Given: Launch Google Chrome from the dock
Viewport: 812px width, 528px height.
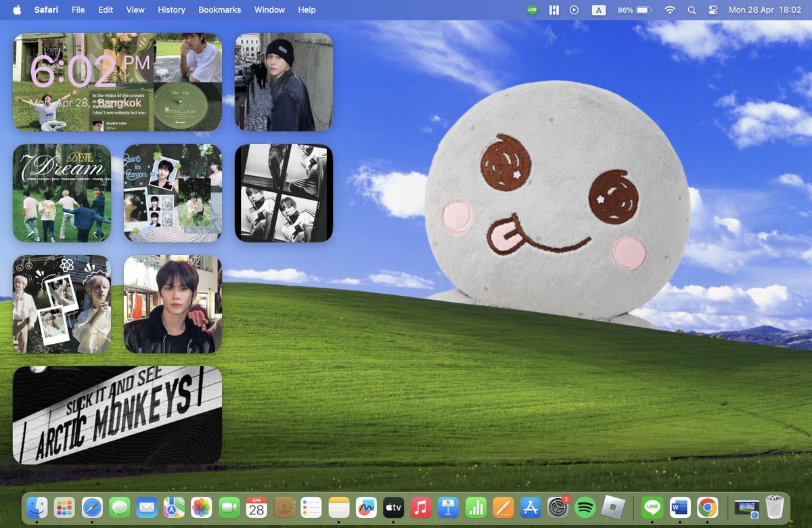Looking at the screenshot, I should pyautogui.click(x=708, y=507).
